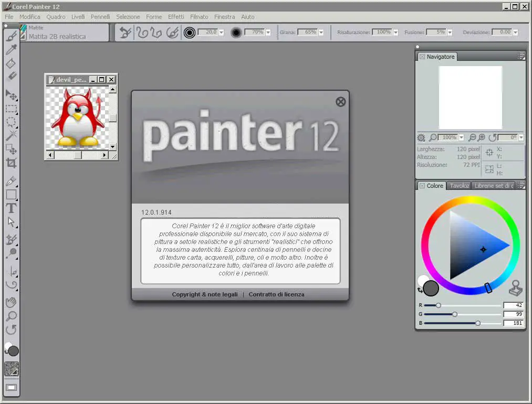Select the Layer Adjuster tool
Image resolution: width=532 pixels, height=404 pixels.
point(11,95)
